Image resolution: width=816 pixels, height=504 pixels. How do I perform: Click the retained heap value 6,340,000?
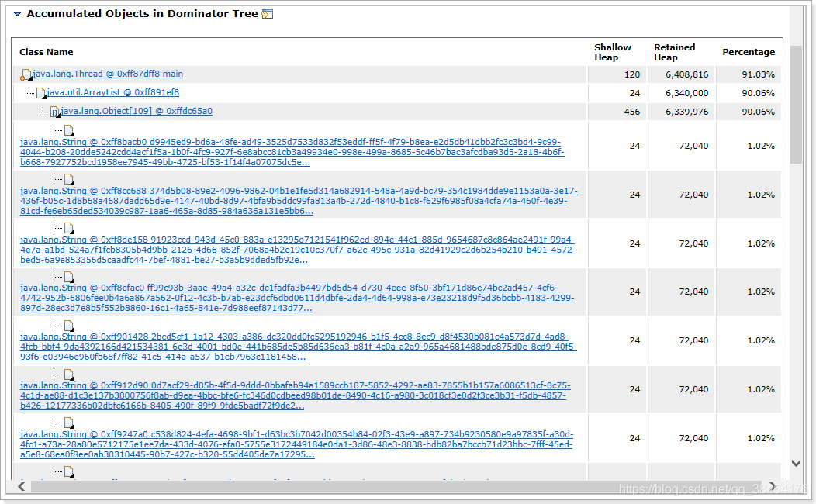pos(687,93)
